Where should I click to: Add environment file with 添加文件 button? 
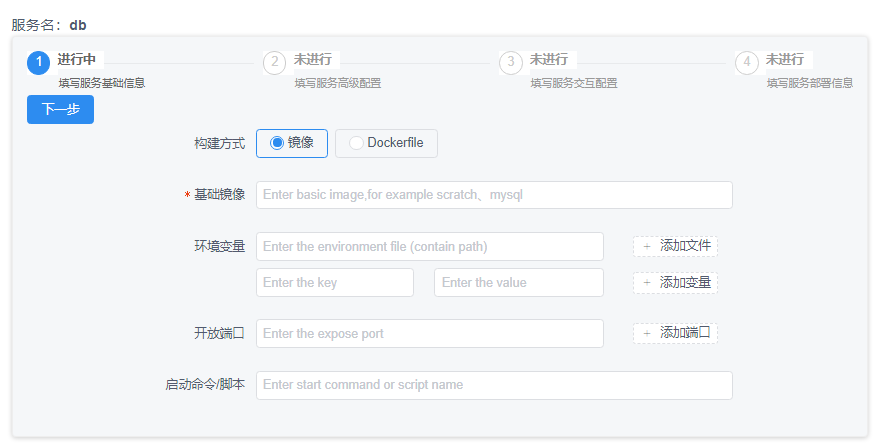coord(675,247)
